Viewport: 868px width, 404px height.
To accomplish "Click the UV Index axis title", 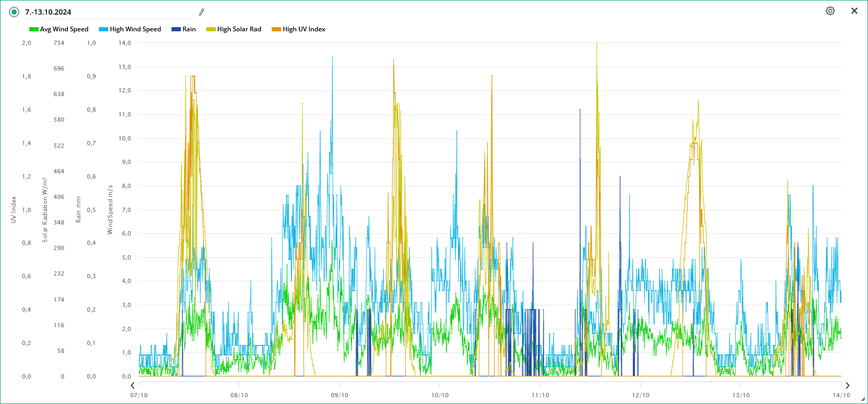I will 14,210.
